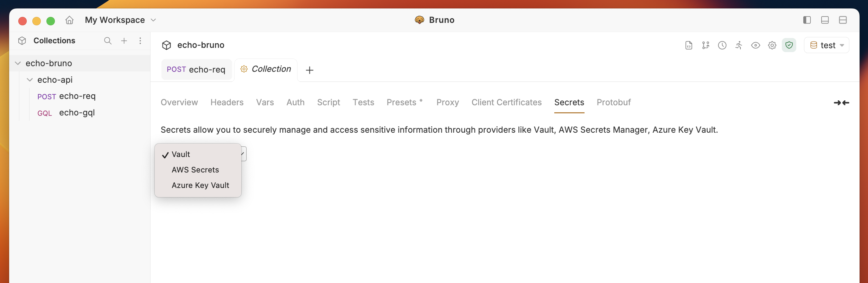Select Azure Key Vault from the provider list

[200, 185]
